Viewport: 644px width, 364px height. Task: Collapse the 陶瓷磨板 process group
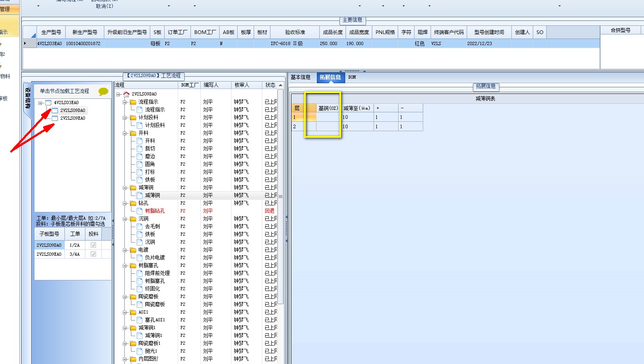125,296
